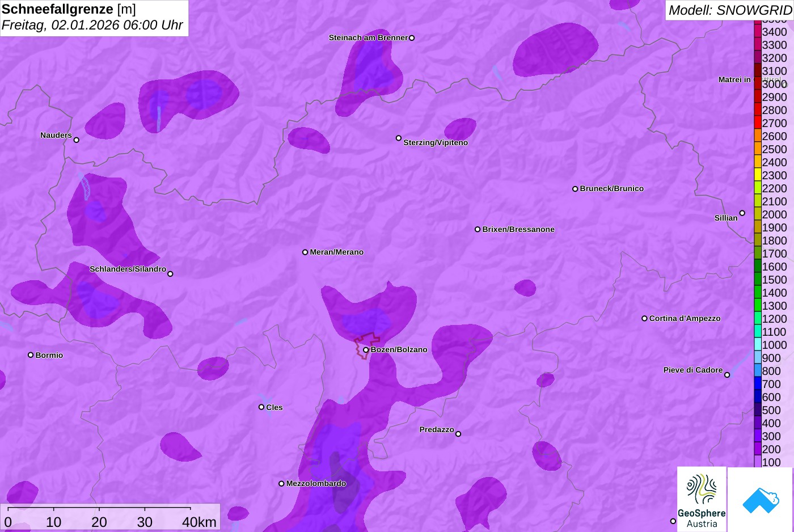Screen dimensions: 794x532
Task: Click the 3400 legend value
Action: click(x=775, y=32)
